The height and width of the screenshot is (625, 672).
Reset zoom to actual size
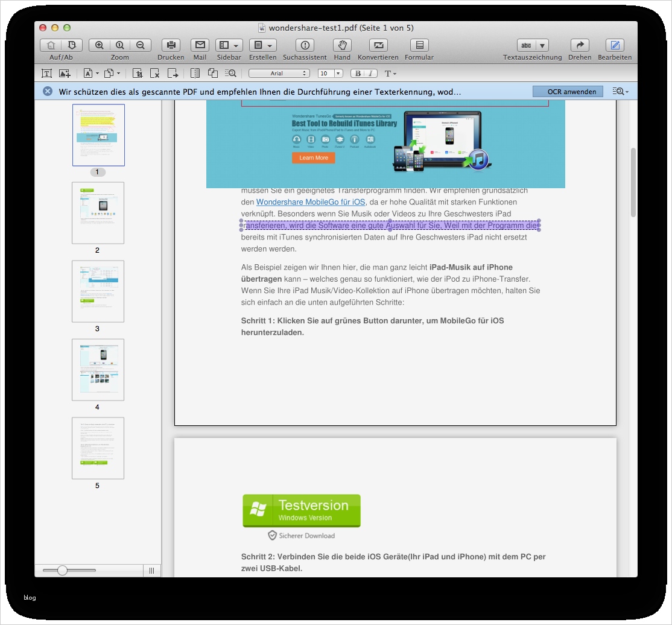pos(119,45)
